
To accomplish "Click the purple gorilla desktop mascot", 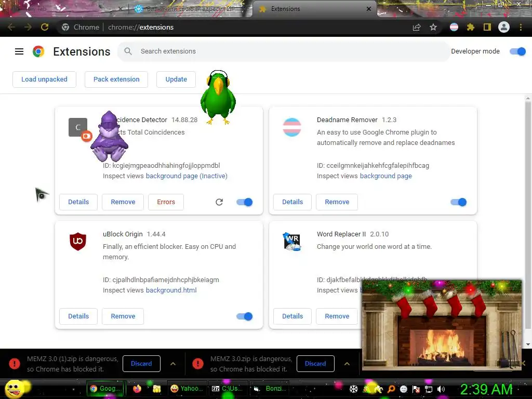I will [x=109, y=137].
